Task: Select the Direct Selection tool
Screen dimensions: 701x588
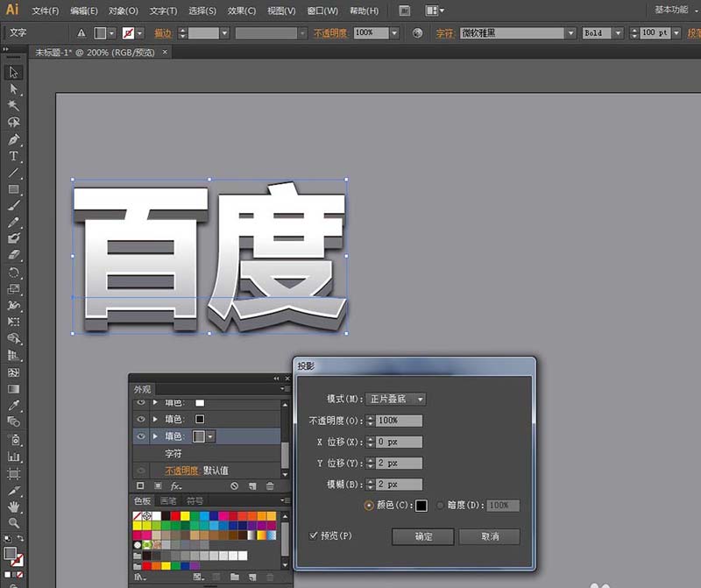Action: click(13, 89)
